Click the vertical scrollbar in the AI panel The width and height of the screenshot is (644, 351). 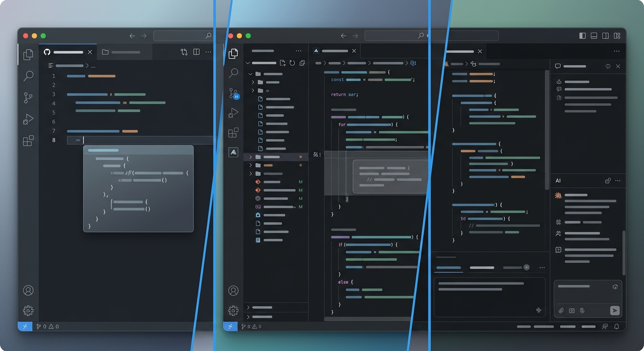623,251
